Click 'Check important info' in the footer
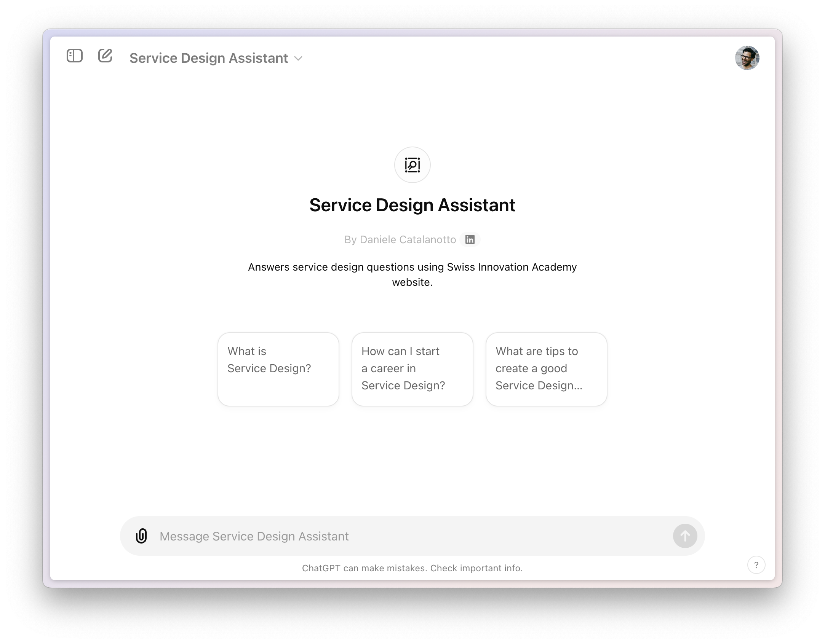This screenshot has width=825, height=644. (476, 568)
